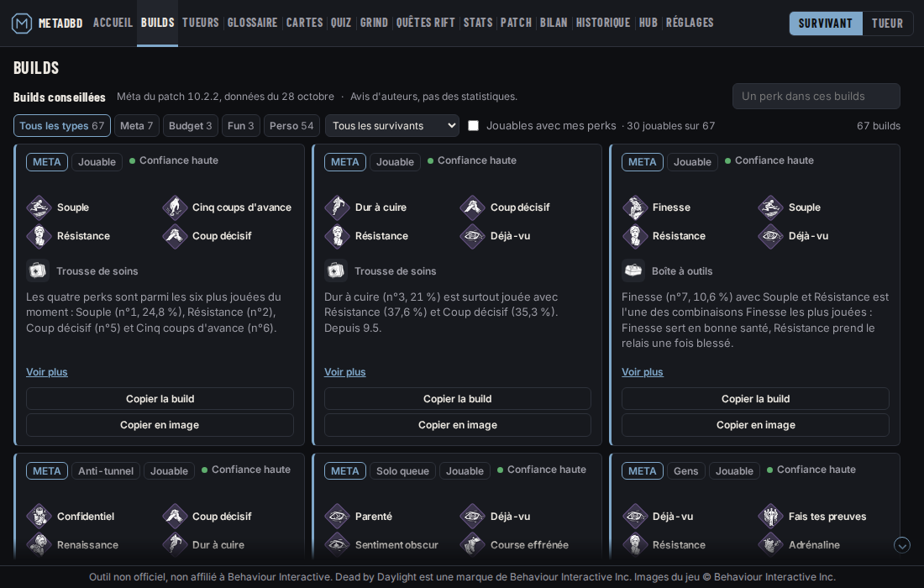Click the Gens tag
Image resolution: width=924 pixels, height=588 pixels.
(x=686, y=470)
